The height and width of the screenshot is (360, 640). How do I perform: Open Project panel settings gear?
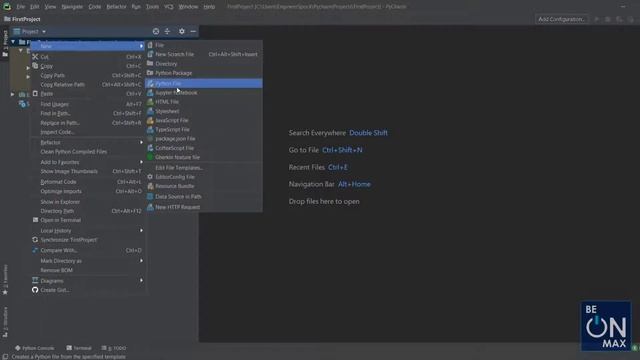coord(182,31)
